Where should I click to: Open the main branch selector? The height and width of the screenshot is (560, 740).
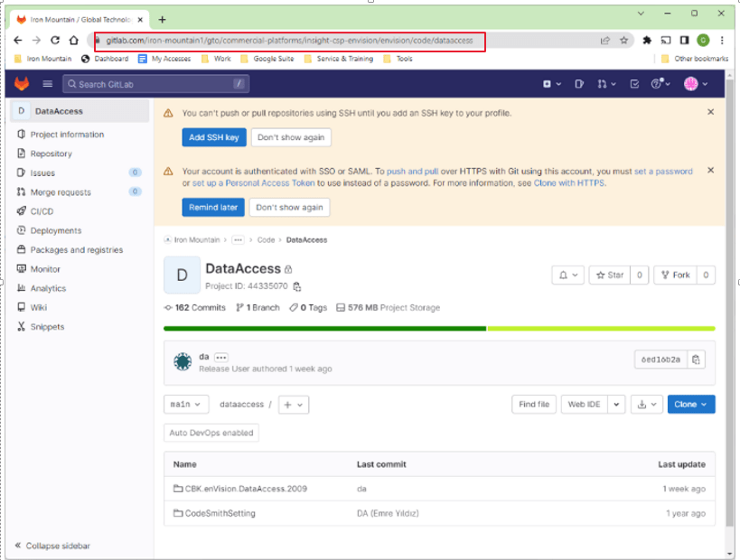185,405
